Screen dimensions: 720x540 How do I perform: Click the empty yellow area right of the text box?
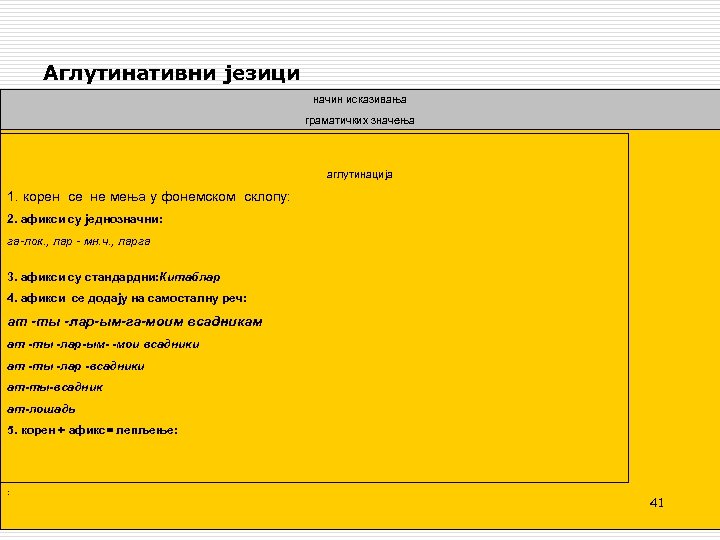coord(674,303)
